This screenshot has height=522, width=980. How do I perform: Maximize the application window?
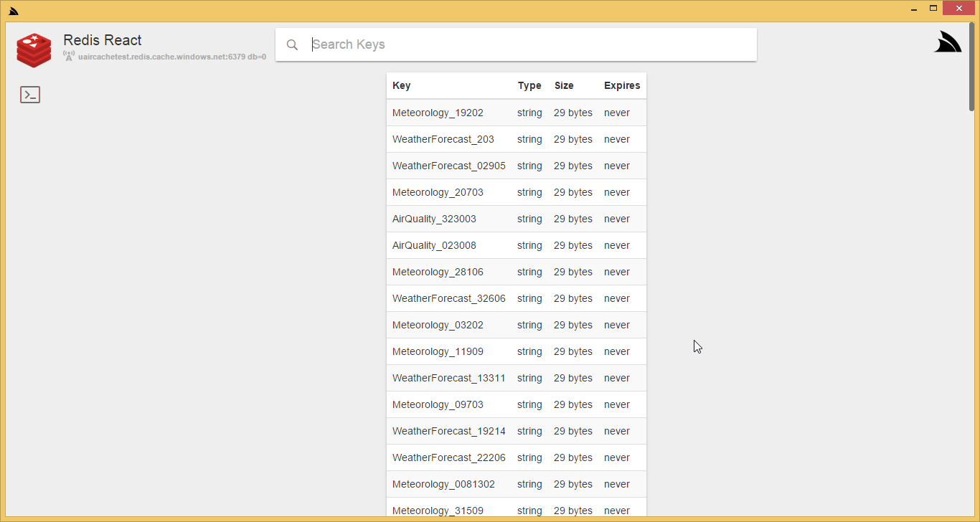pyautogui.click(x=933, y=9)
